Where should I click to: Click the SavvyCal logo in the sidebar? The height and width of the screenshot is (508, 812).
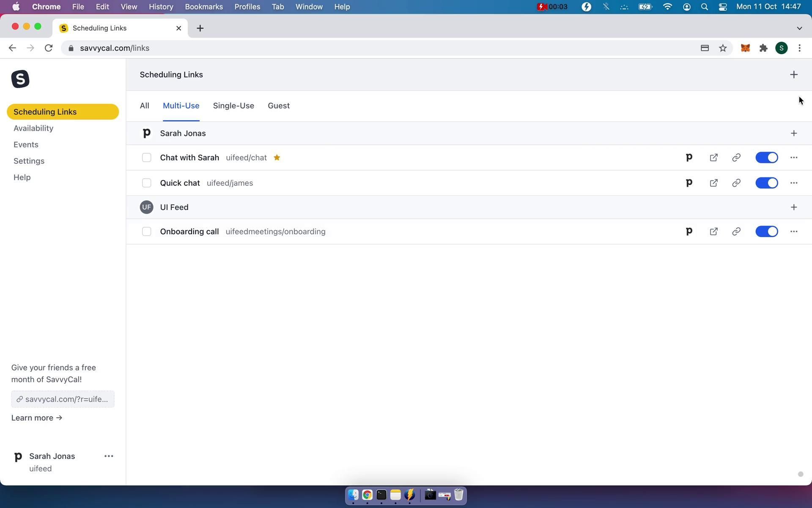(20, 79)
